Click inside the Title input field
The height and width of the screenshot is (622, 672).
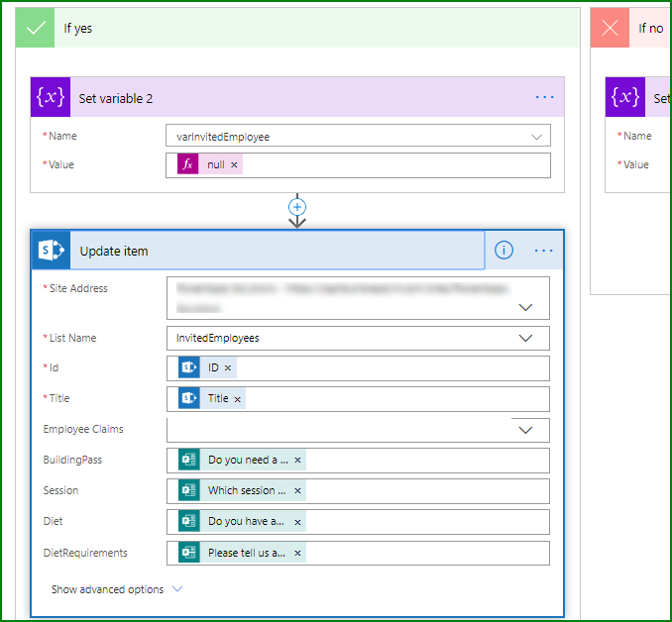pos(358,399)
